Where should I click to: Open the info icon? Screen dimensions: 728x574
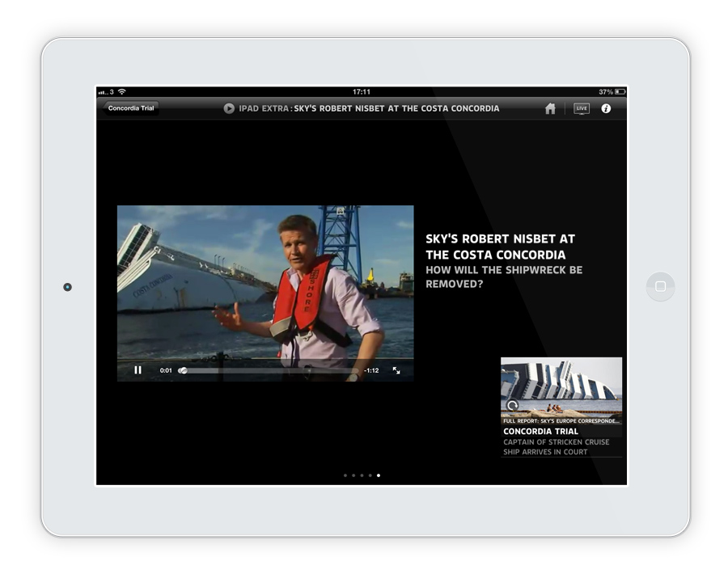click(606, 108)
